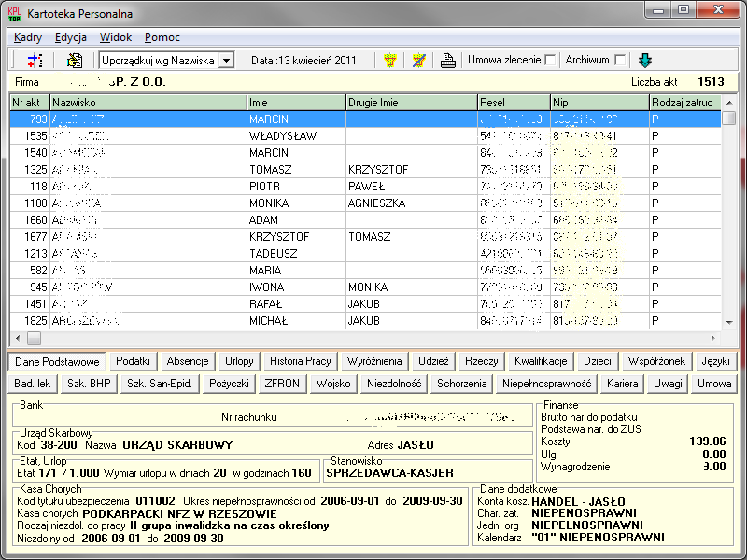Show the Historia Pracy tab

[300, 361]
